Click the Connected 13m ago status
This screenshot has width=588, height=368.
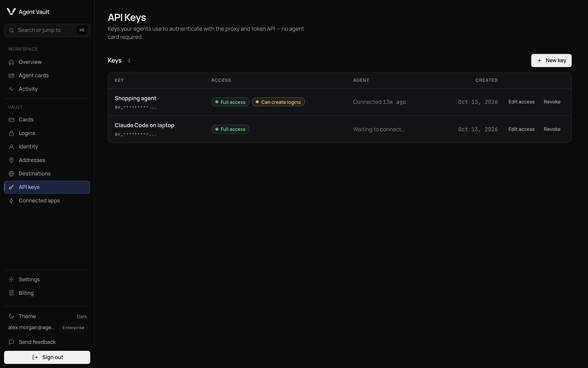(x=379, y=102)
